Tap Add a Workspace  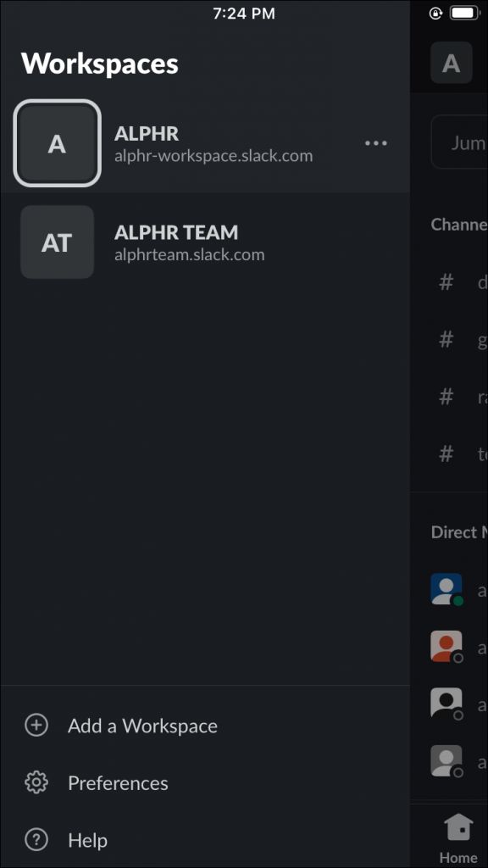click(x=141, y=726)
